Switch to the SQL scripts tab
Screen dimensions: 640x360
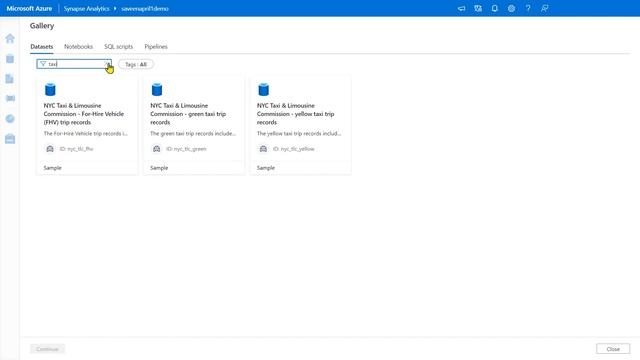[118, 47]
